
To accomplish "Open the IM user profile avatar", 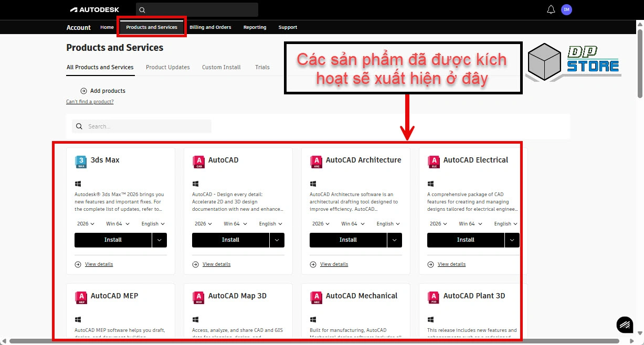I will pyautogui.click(x=566, y=9).
